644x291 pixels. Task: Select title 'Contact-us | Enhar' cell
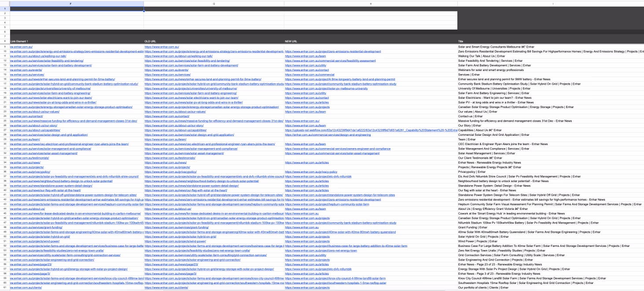471,116
